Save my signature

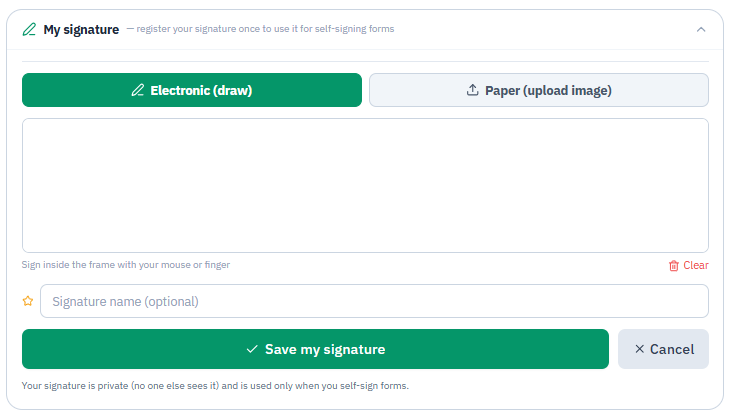(x=316, y=349)
